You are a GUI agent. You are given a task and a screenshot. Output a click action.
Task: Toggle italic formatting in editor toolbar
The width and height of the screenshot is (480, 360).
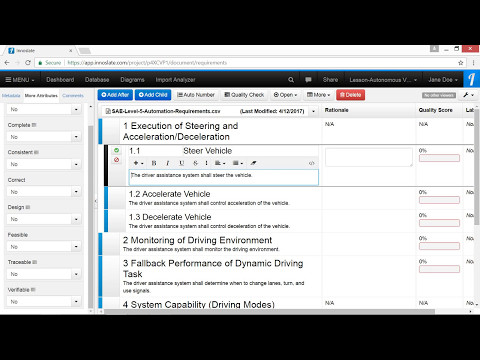[x=168, y=163]
